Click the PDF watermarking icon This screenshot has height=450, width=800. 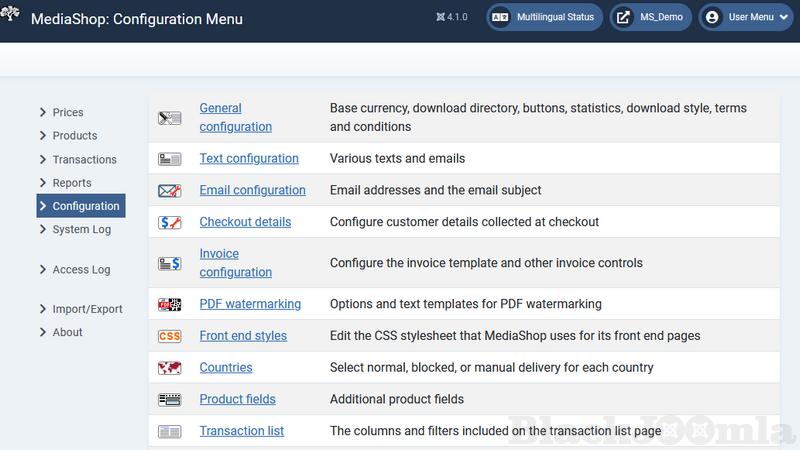click(169, 304)
